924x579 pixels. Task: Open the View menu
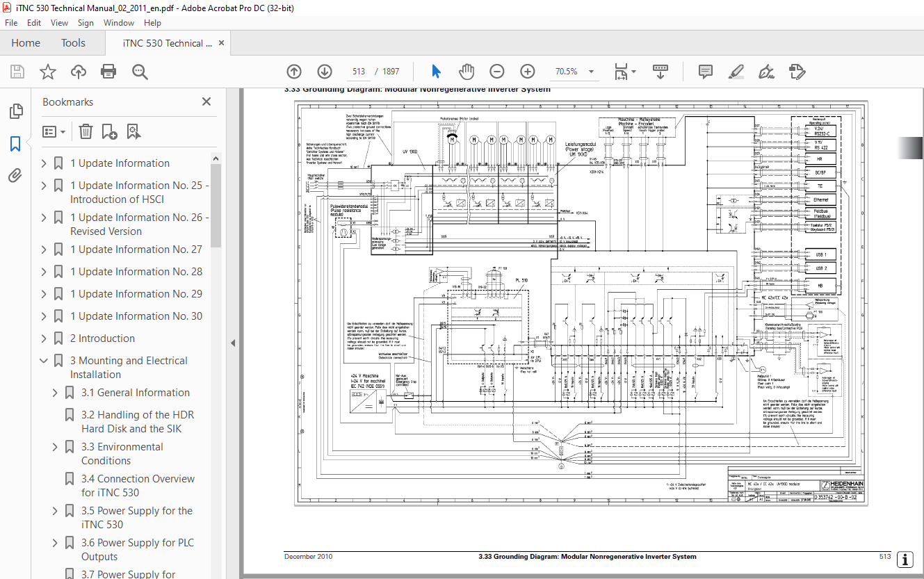click(59, 23)
